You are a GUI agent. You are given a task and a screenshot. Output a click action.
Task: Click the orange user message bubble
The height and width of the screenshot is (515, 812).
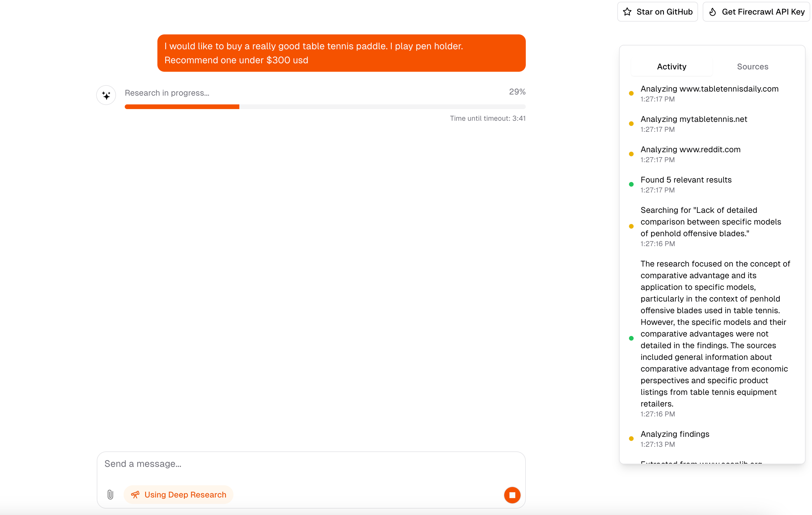(x=341, y=53)
